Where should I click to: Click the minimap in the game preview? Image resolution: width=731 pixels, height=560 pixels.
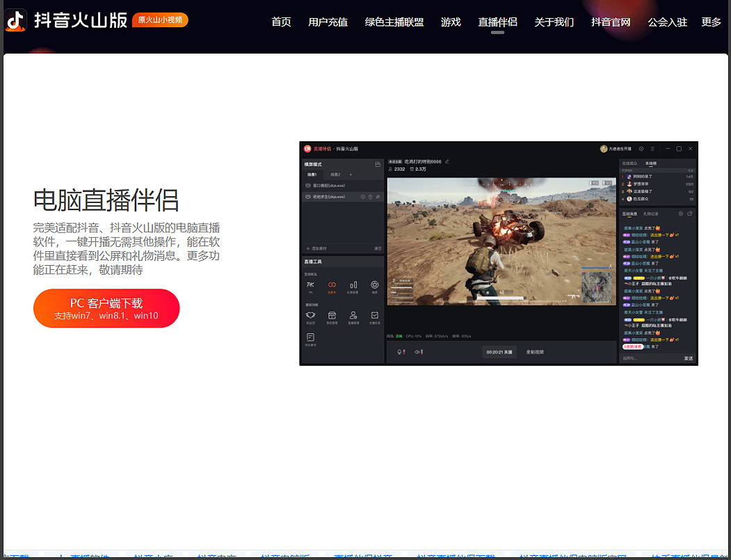click(x=597, y=287)
